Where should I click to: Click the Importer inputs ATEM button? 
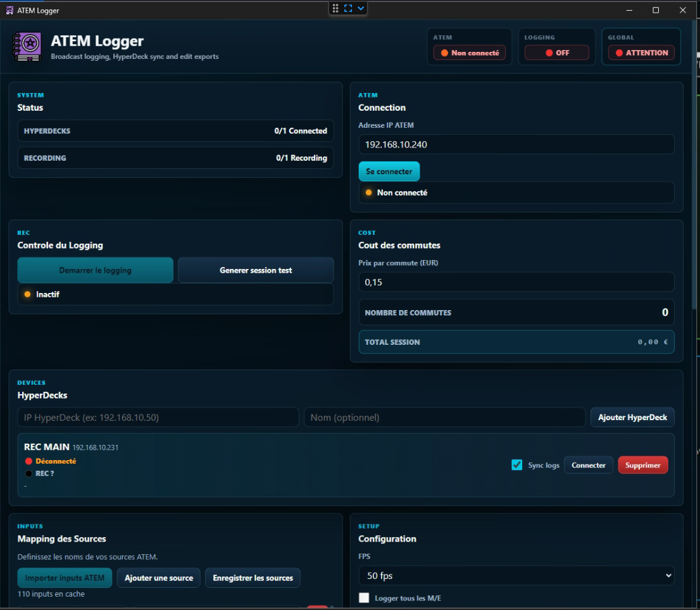(65, 578)
